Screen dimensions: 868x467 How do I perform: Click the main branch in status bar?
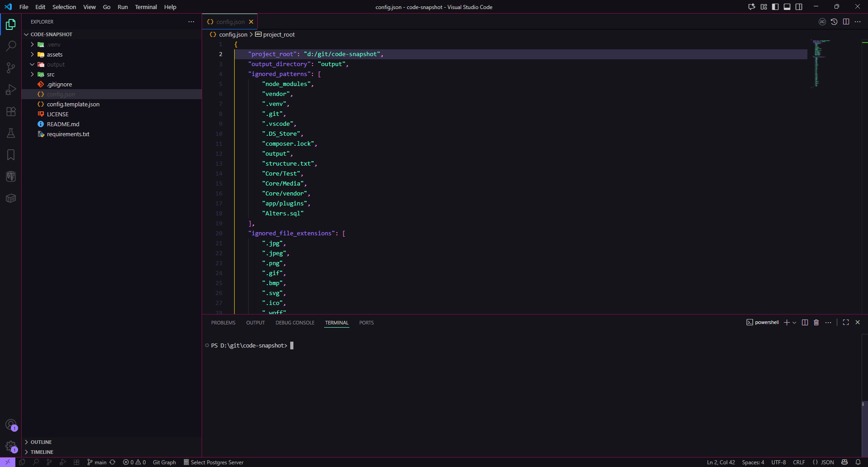pos(97,462)
